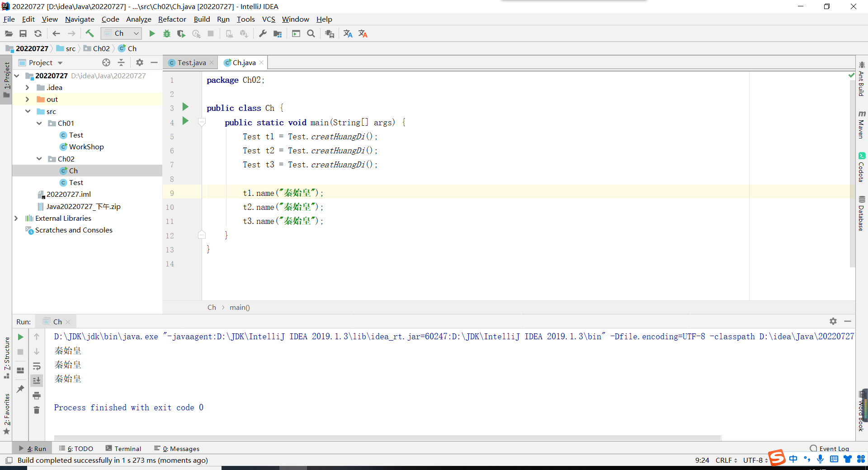Open the Refactor menu
868x470 pixels.
pos(172,19)
